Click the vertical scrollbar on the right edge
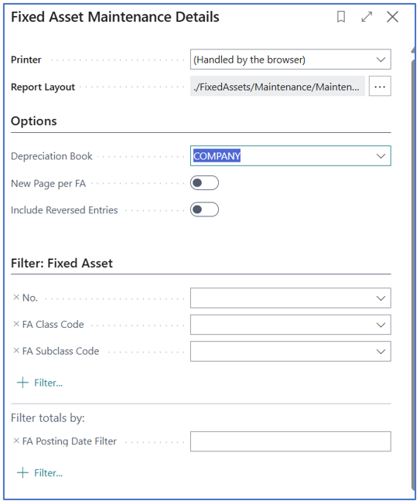This screenshot has width=420, height=504. click(413, 270)
